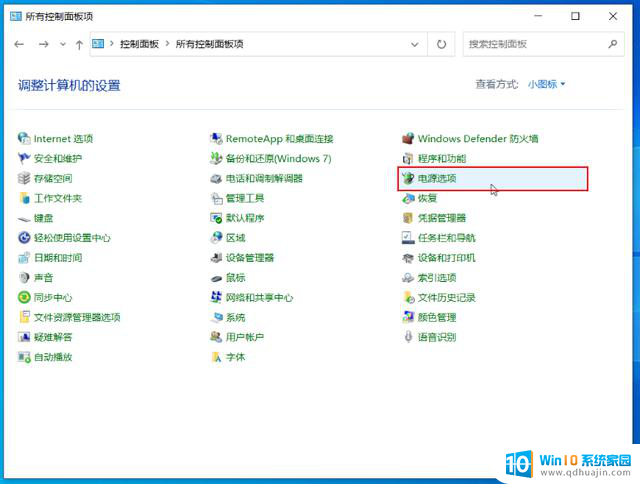
Task: Click the 区域 globe icon
Action: point(216,238)
